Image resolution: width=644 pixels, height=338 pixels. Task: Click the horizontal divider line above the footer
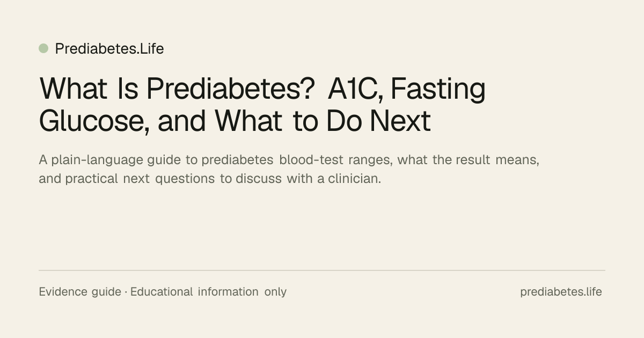[x=322, y=270]
